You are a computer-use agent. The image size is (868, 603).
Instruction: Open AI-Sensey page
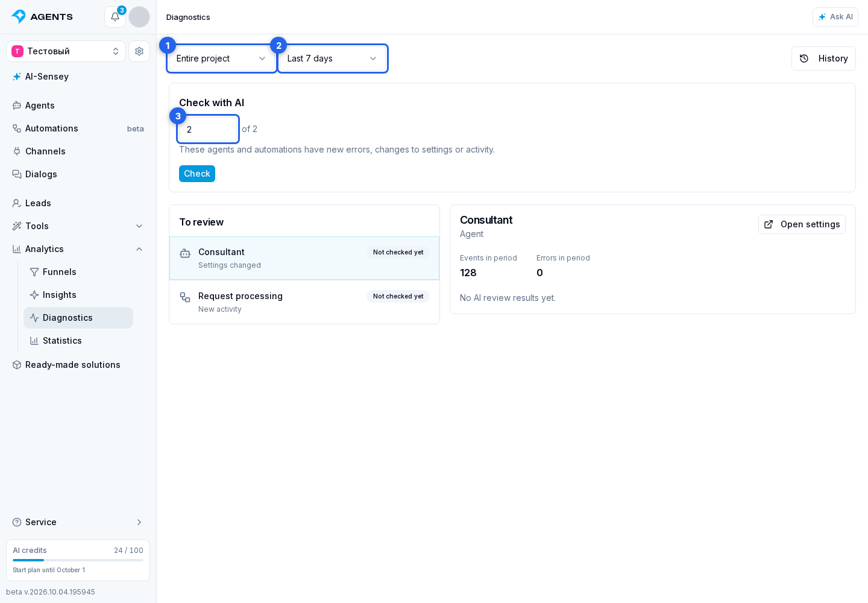(x=78, y=77)
